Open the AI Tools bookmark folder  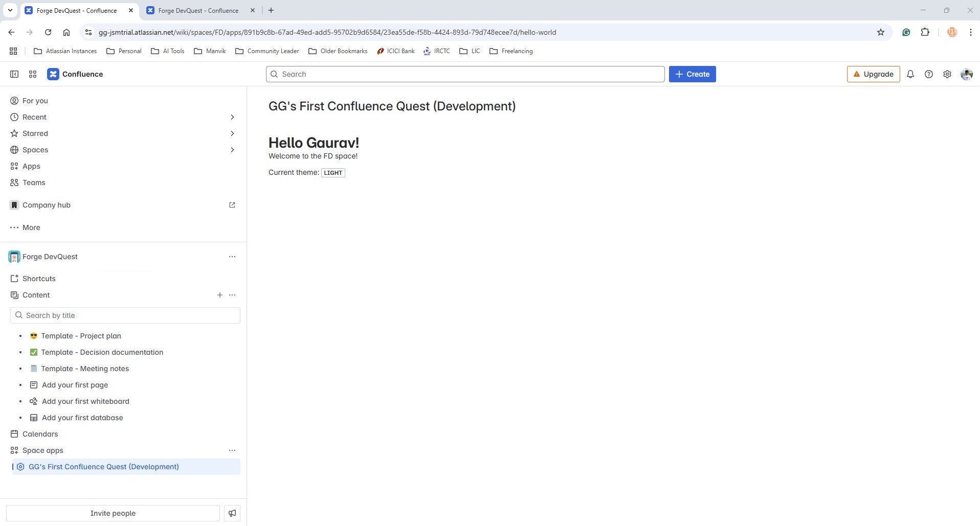pyautogui.click(x=168, y=51)
